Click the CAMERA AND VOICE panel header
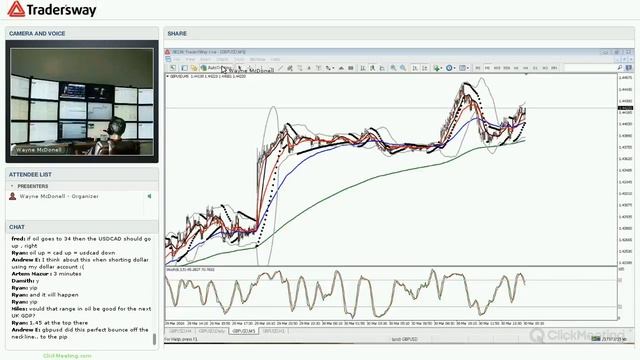This screenshot has width=640, height=360. click(82, 33)
